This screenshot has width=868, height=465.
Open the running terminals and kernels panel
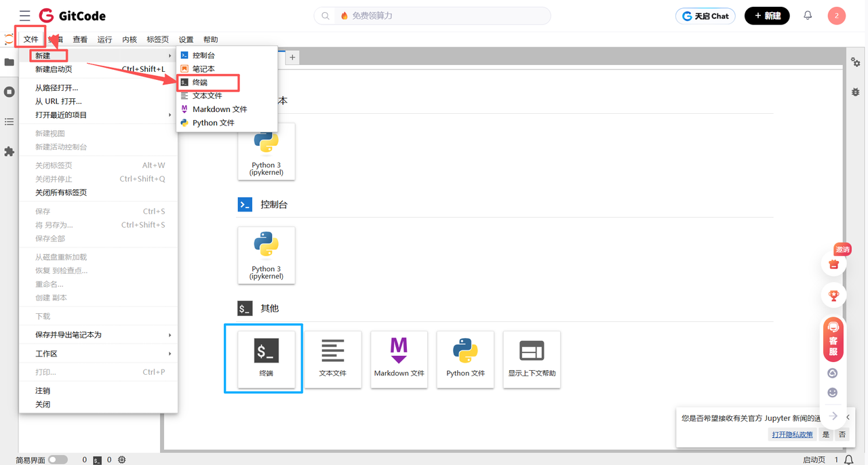coord(9,92)
